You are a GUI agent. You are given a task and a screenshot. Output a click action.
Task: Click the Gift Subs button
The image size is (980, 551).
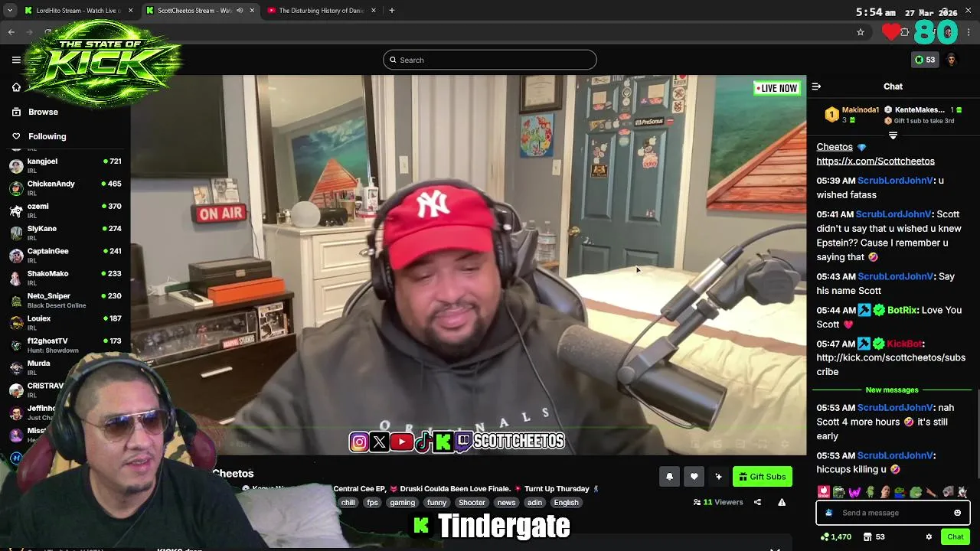[x=763, y=477]
